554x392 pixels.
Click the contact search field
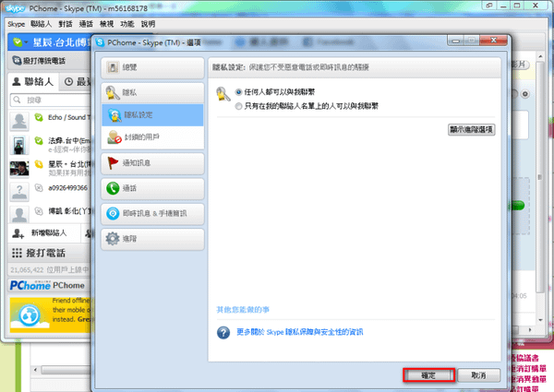coord(51,101)
